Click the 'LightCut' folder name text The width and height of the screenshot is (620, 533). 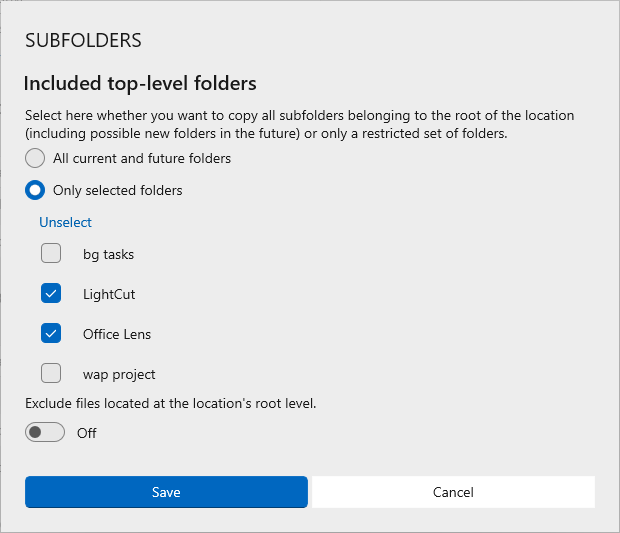109,294
